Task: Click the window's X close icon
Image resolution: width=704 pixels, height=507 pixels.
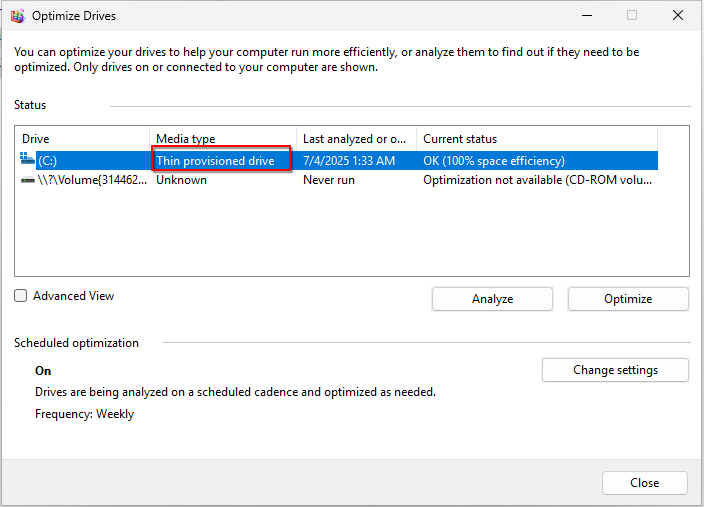Action: (x=678, y=15)
